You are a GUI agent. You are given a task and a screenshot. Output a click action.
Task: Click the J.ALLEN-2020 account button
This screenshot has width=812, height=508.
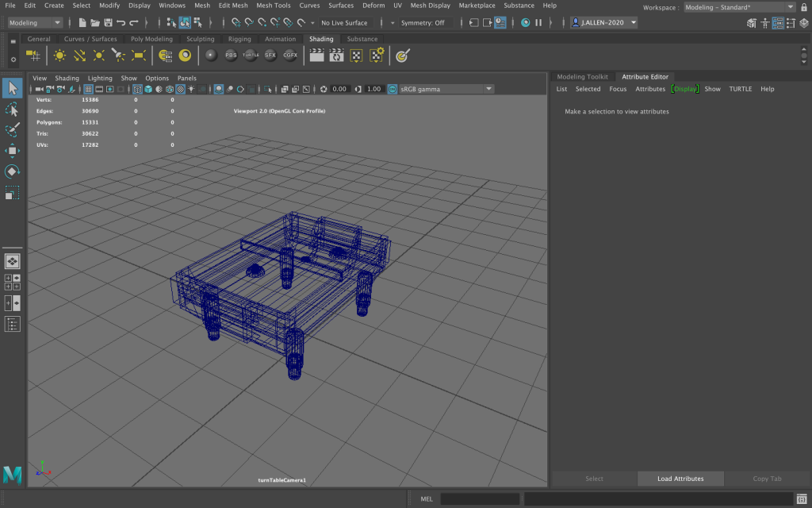tap(604, 23)
